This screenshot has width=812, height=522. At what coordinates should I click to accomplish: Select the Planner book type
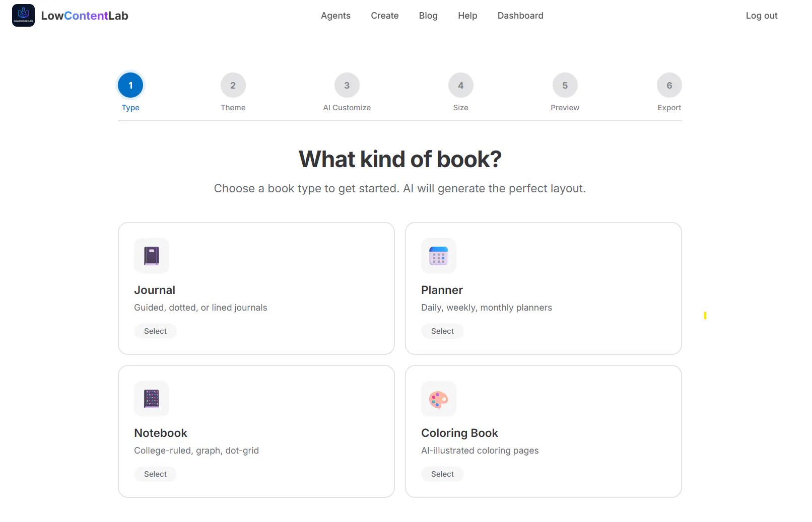442,331
